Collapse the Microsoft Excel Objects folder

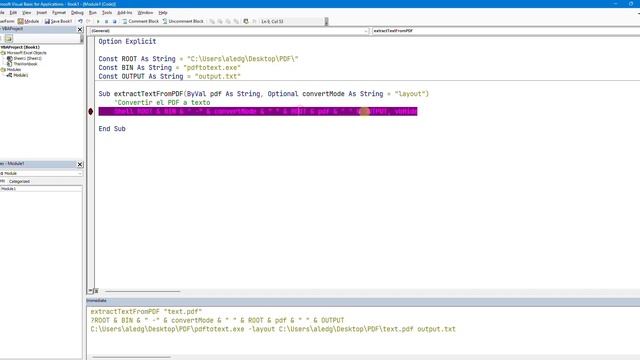pos(3,53)
